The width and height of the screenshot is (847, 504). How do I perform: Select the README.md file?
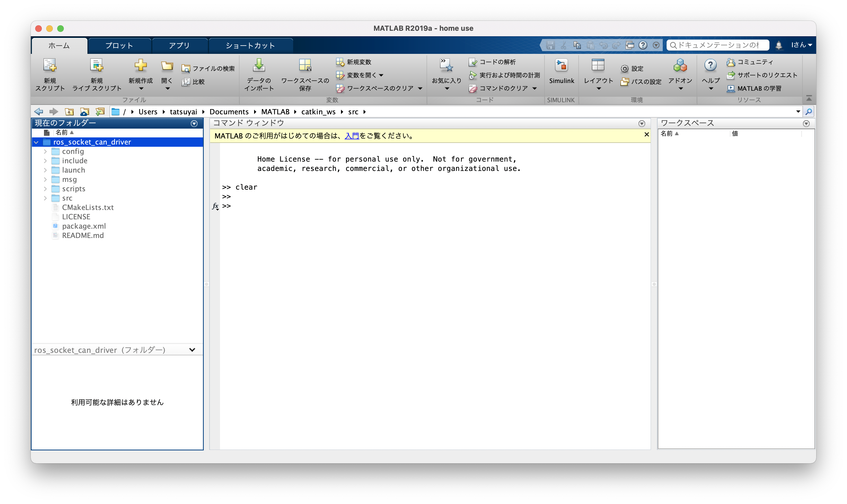(82, 236)
